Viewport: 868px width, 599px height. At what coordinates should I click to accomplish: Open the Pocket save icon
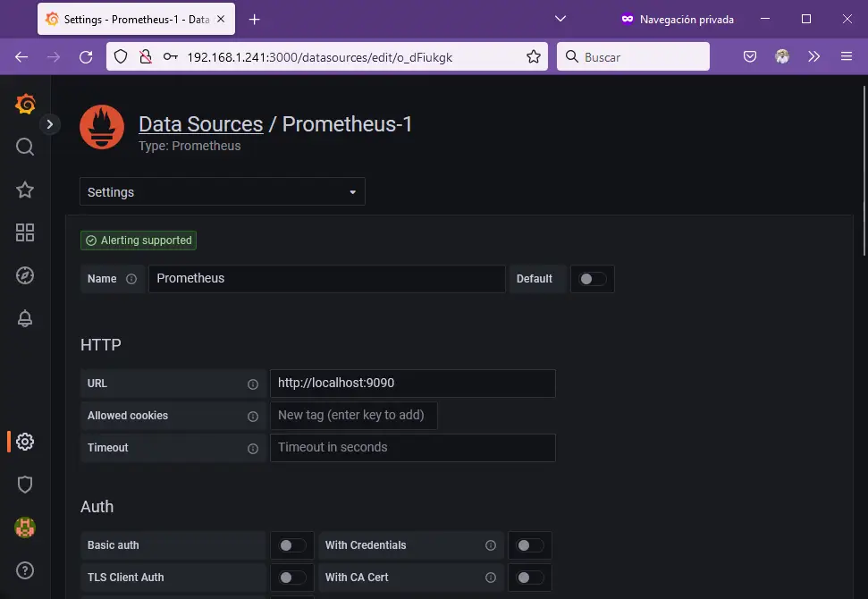(750, 56)
